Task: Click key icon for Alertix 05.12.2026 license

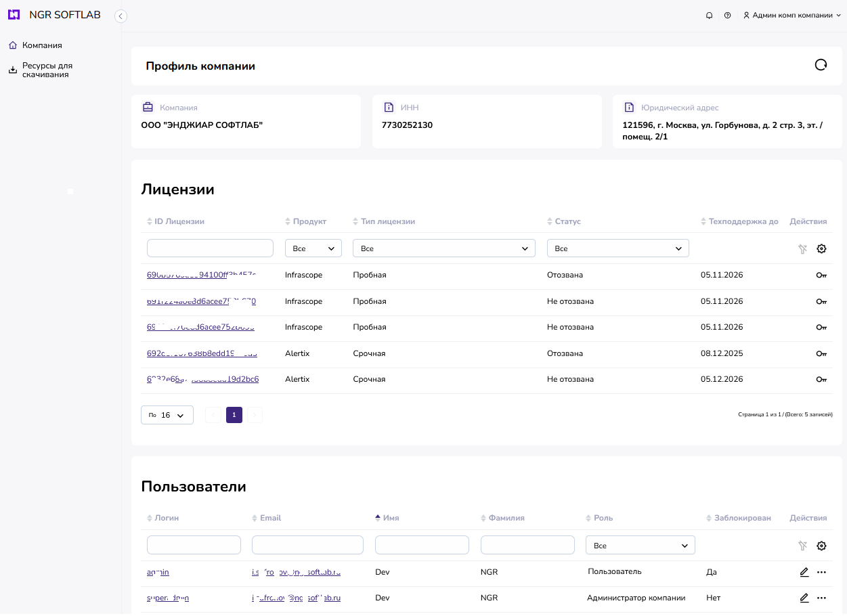Action: click(821, 380)
